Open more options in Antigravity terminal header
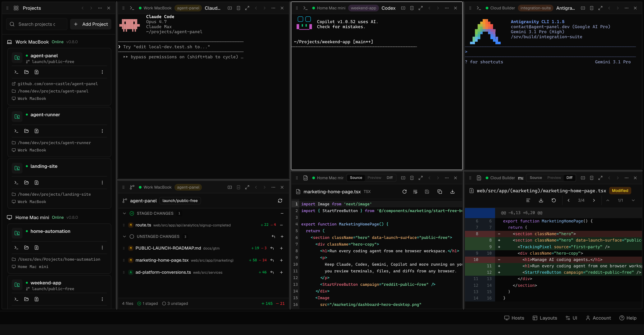Screen dimensions: 644x335 [x=627, y=8]
